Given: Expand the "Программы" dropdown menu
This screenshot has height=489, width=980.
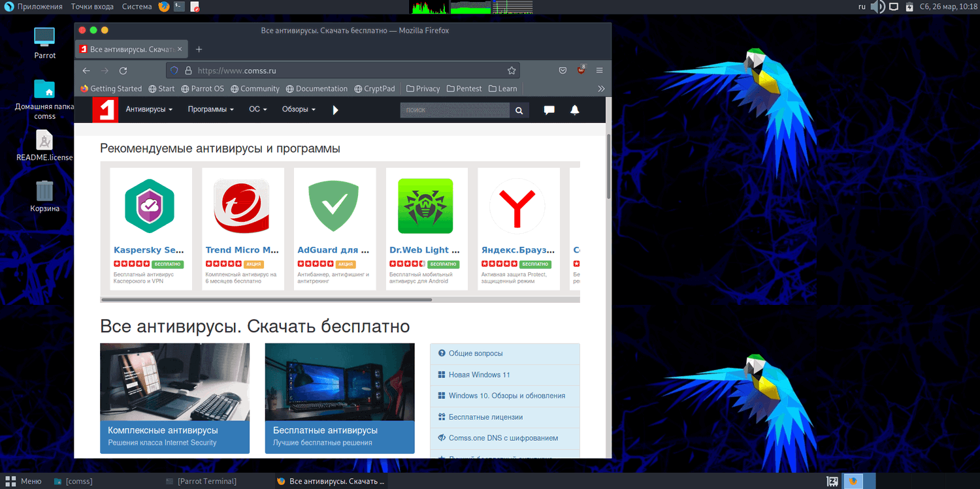Looking at the screenshot, I should tap(210, 110).
